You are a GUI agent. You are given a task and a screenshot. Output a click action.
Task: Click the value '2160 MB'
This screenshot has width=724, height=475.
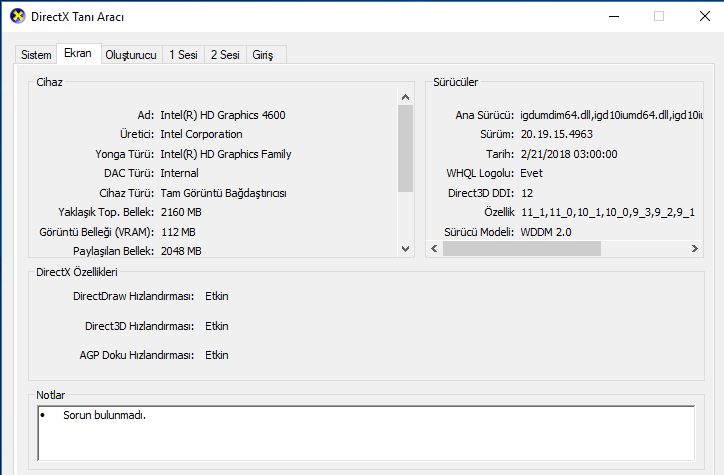181,212
